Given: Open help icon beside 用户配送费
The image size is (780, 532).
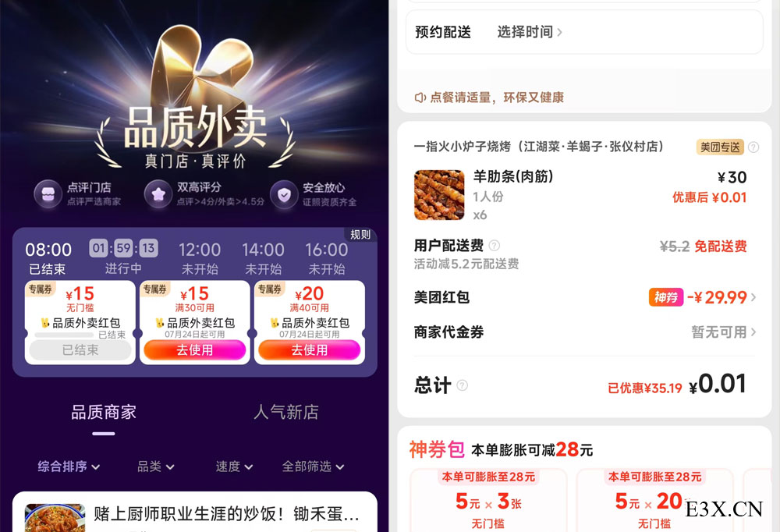Looking at the screenshot, I should [494, 246].
